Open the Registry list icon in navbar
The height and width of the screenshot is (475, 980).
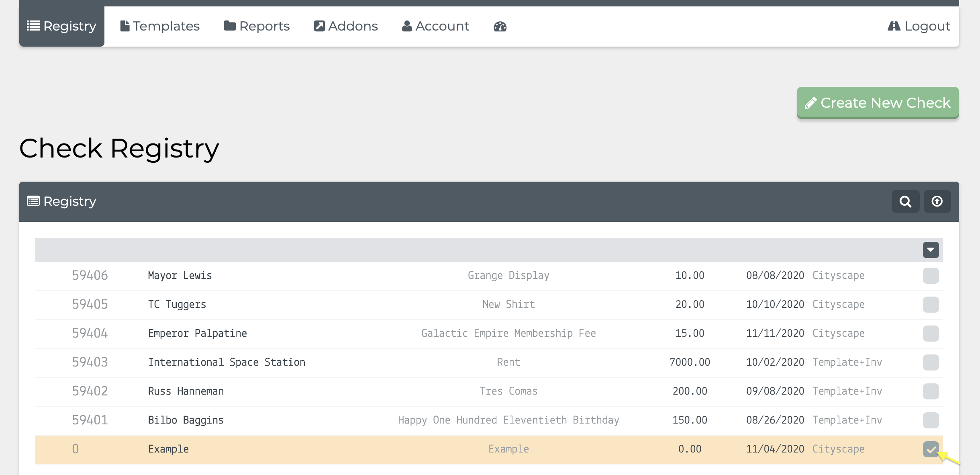pos(32,26)
